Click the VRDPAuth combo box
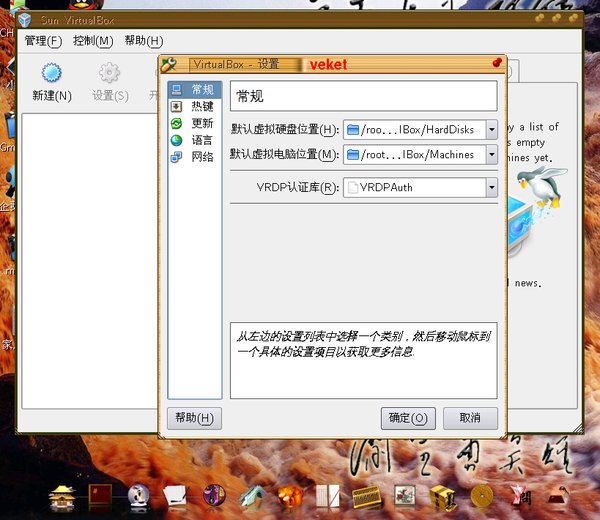This screenshot has height=520, width=600. [x=420, y=187]
